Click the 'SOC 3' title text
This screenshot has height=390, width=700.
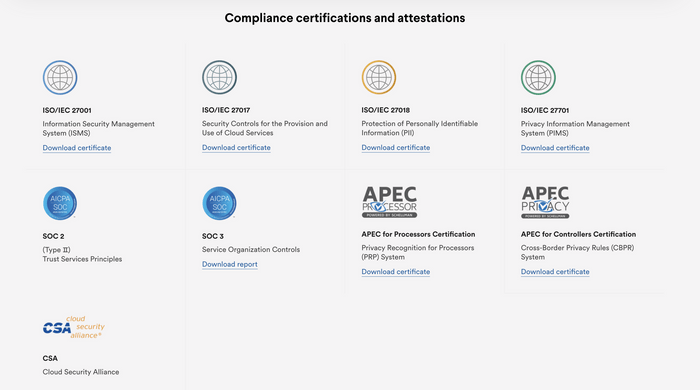point(212,236)
